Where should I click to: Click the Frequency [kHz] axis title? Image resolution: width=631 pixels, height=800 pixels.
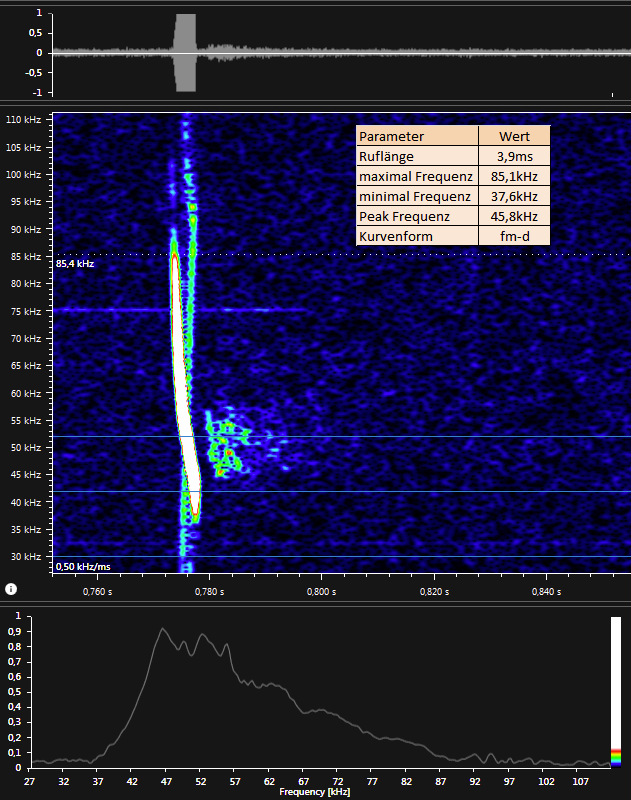coord(315,791)
